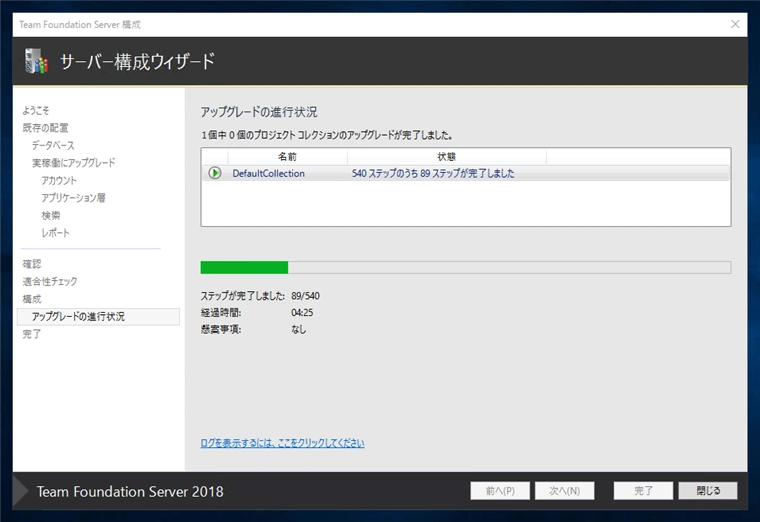This screenshot has width=760, height=522.
Task: Select アップグレードの進行状況 in sidebar
Action: click(x=98, y=316)
